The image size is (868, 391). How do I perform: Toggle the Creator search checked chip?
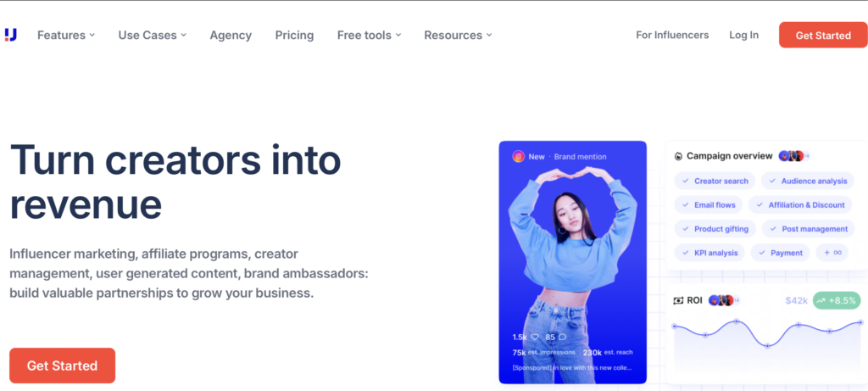point(715,182)
